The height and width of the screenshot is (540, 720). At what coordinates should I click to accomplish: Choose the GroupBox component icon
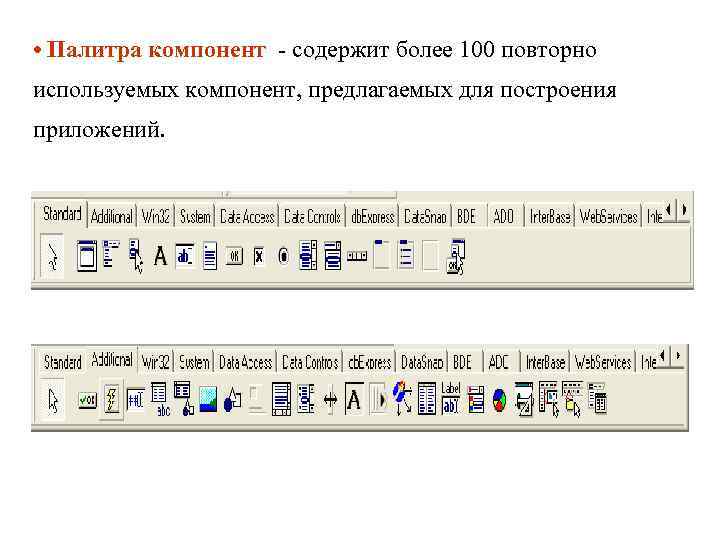(x=381, y=254)
